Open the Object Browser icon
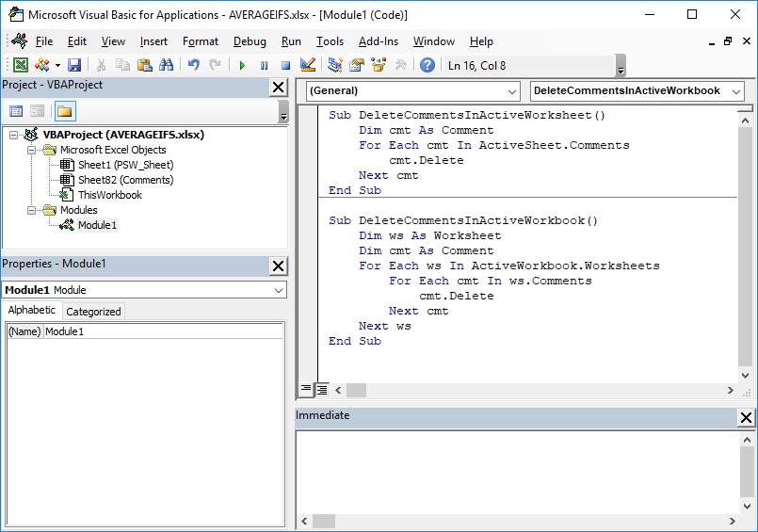Image resolution: width=758 pixels, height=532 pixels. pos(379,65)
